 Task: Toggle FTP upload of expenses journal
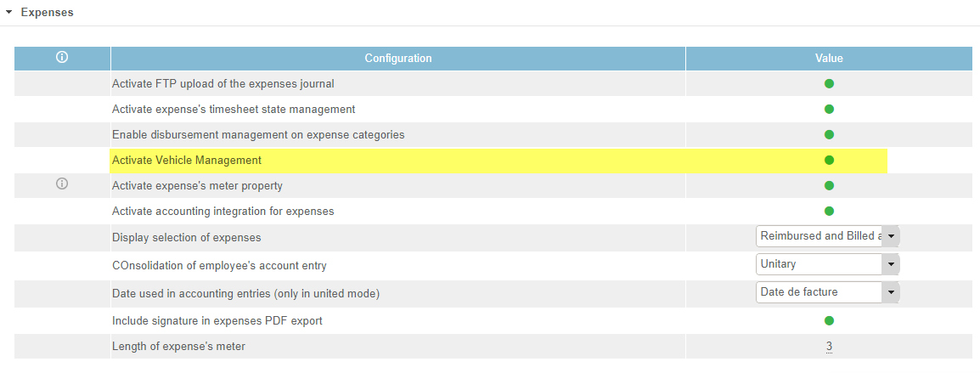[829, 83]
